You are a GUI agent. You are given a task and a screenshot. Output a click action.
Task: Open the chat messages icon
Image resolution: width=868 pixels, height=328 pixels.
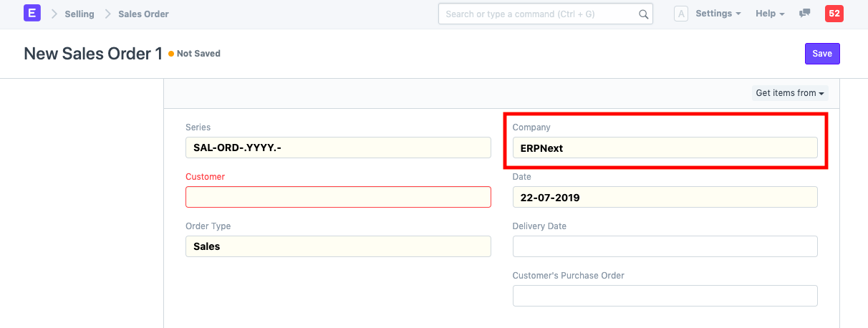click(805, 14)
